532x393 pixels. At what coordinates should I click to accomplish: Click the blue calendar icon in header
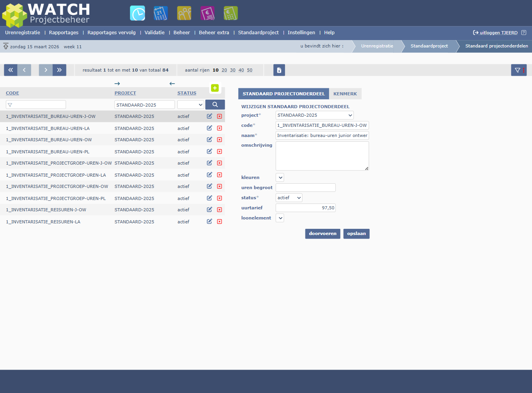(x=161, y=13)
